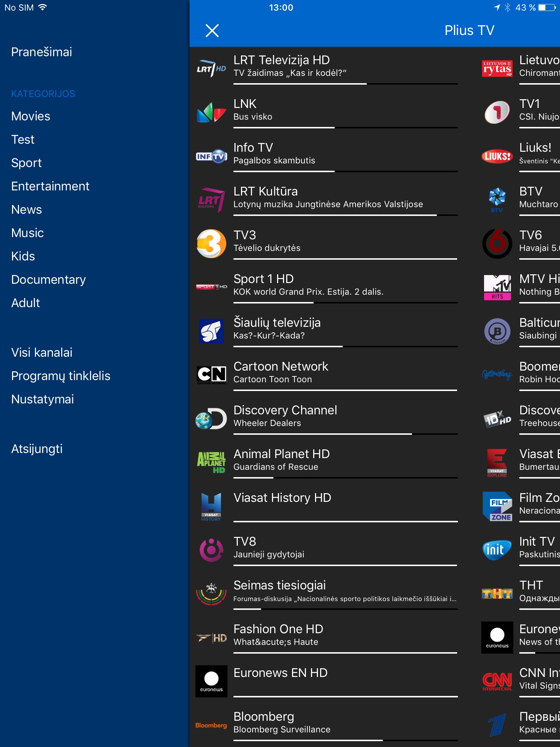Tap the Info TV channel logo
This screenshot has width=560, height=747.
coord(211,156)
